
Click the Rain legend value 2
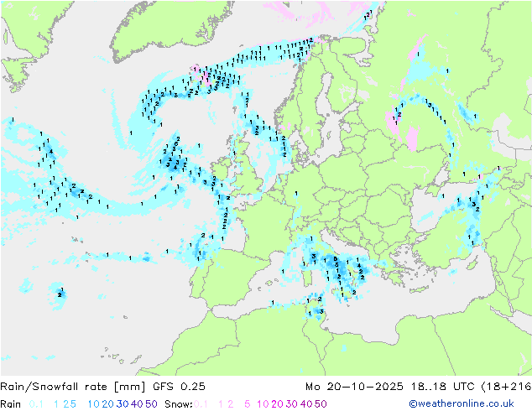66,404
